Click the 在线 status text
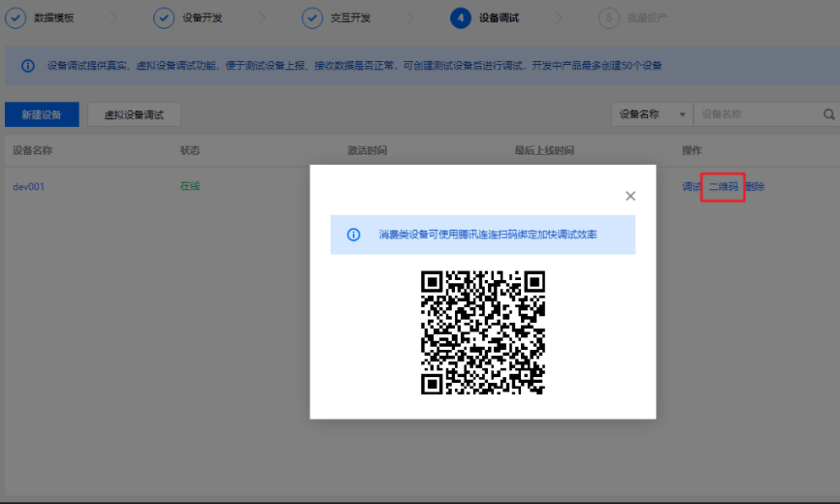Viewport: 840px width, 504px height. (x=190, y=186)
